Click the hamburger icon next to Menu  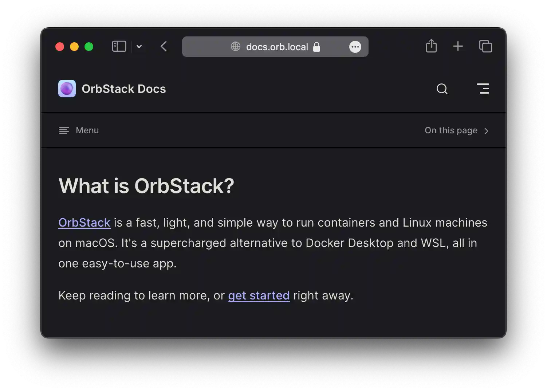(64, 130)
